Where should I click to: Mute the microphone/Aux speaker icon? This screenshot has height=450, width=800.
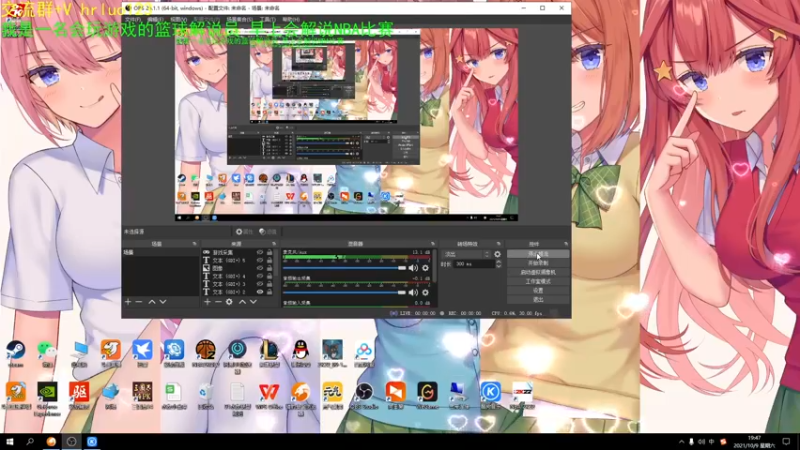tap(413, 268)
